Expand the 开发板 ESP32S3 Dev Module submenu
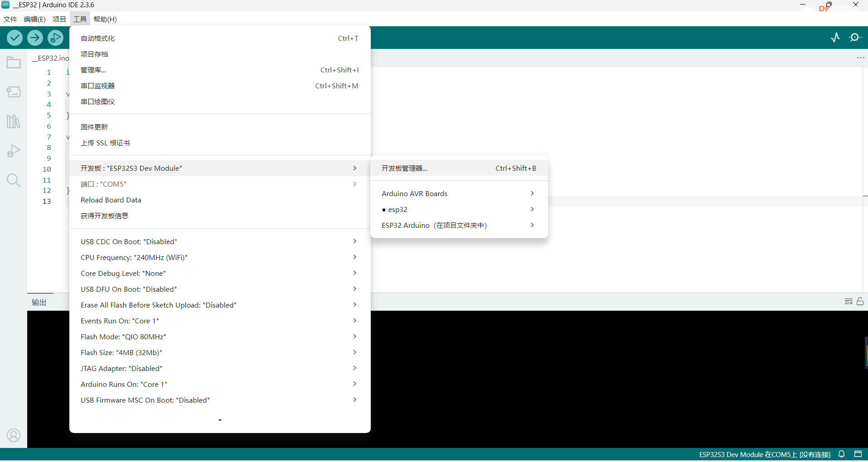This screenshot has height=462, width=868. click(x=220, y=168)
